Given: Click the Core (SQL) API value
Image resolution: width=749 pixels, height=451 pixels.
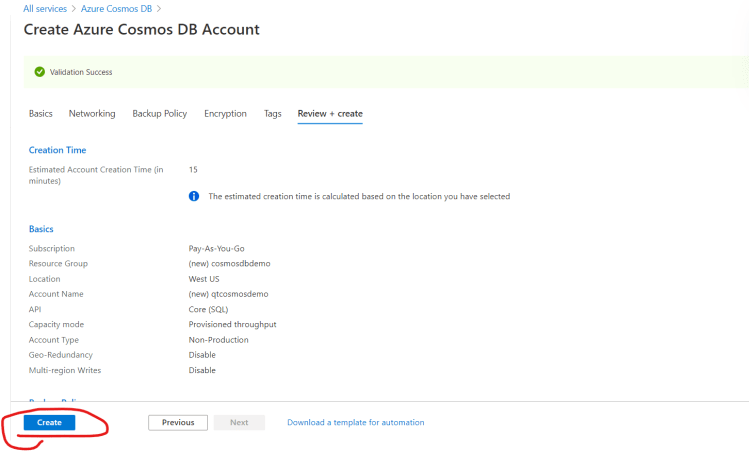Looking at the screenshot, I should pos(208,310).
